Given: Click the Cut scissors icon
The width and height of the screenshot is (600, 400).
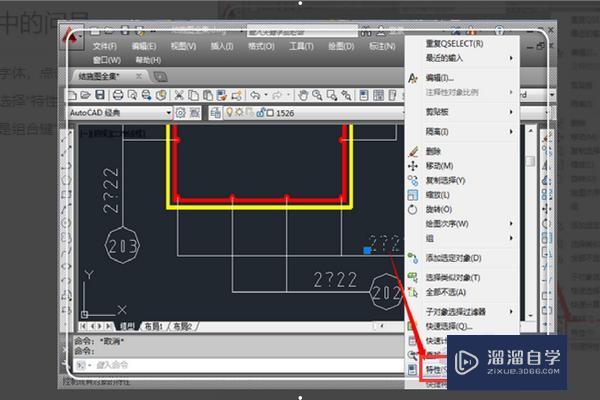Looking at the screenshot, I should pos(179,95).
